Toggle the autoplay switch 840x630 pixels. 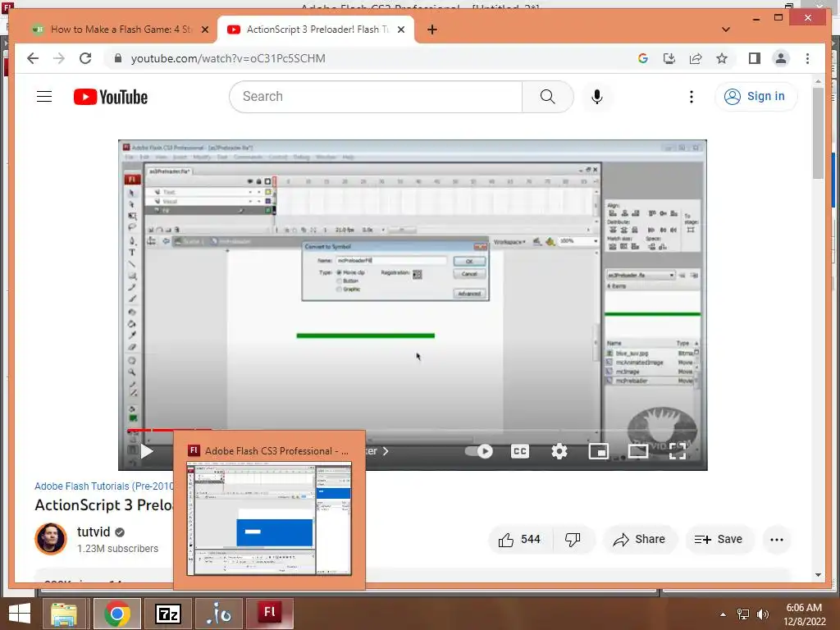click(479, 451)
